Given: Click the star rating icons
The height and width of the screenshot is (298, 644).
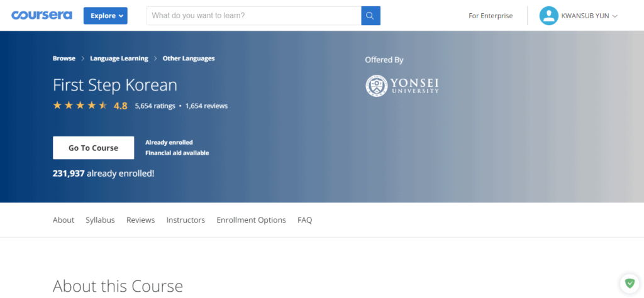Looking at the screenshot, I should 80,106.
